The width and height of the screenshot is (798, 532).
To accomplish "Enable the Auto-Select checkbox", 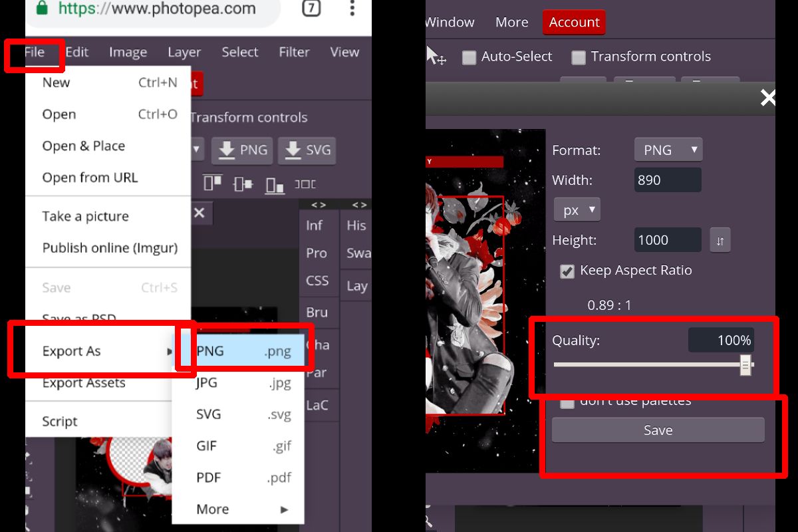I will tap(469, 57).
